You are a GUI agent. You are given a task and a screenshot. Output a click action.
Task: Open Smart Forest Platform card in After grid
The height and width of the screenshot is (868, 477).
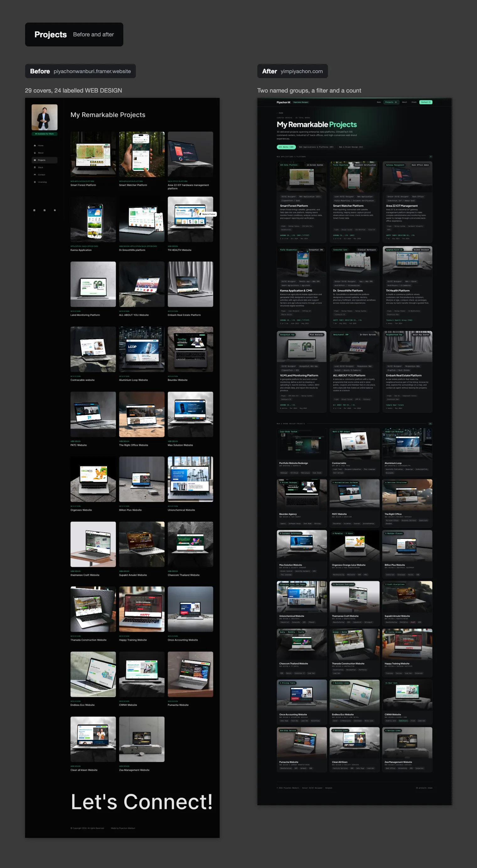(302, 202)
